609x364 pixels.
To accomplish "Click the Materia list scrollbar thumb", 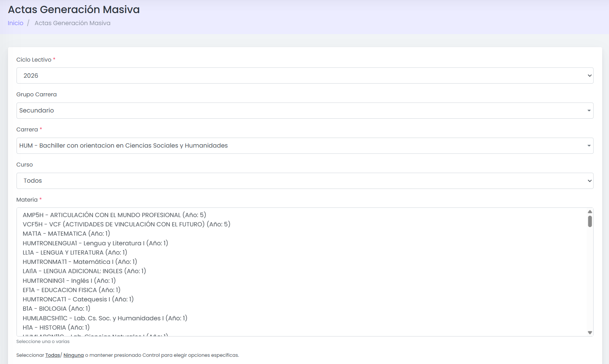I will pos(590,221).
